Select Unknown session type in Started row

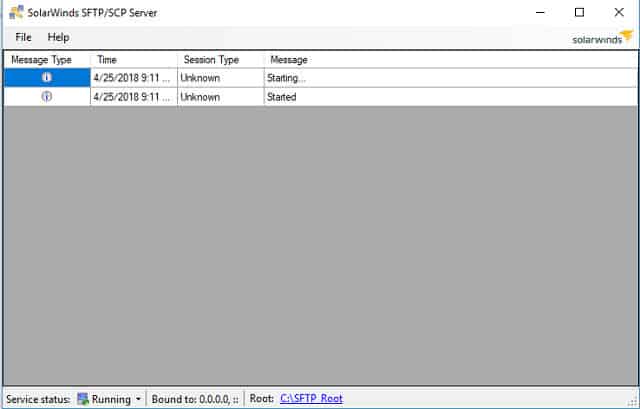(x=221, y=97)
